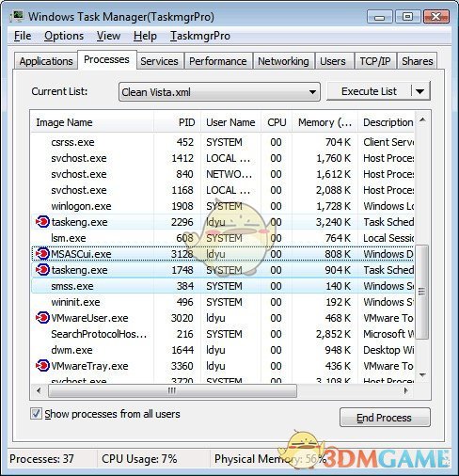
Task: Open the TaskmgrPro menu
Action: point(200,36)
